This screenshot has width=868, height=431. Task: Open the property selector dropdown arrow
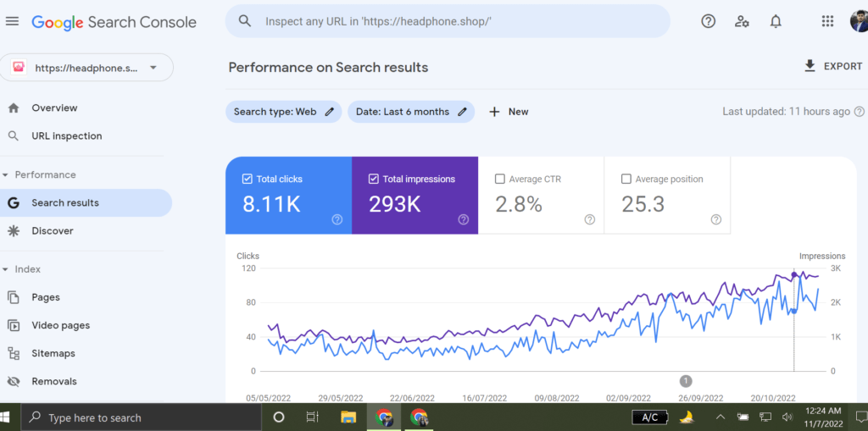[x=153, y=68]
